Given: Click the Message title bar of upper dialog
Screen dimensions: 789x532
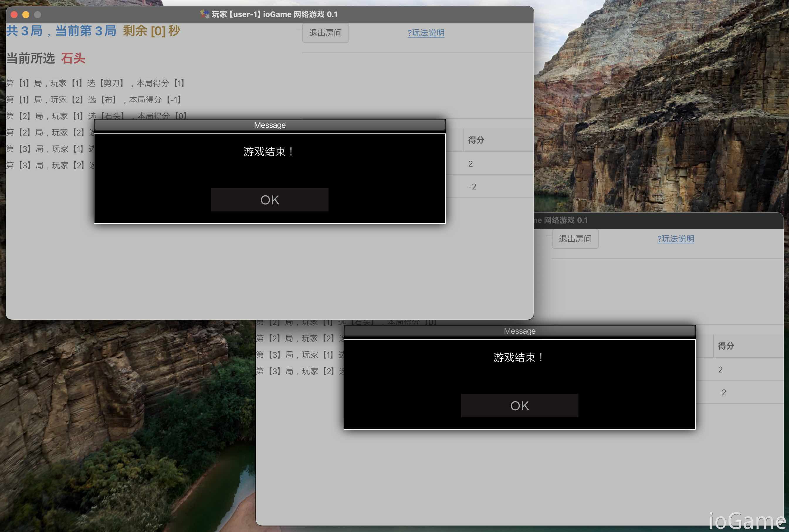Looking at the screenshot, I should [270, 125].
